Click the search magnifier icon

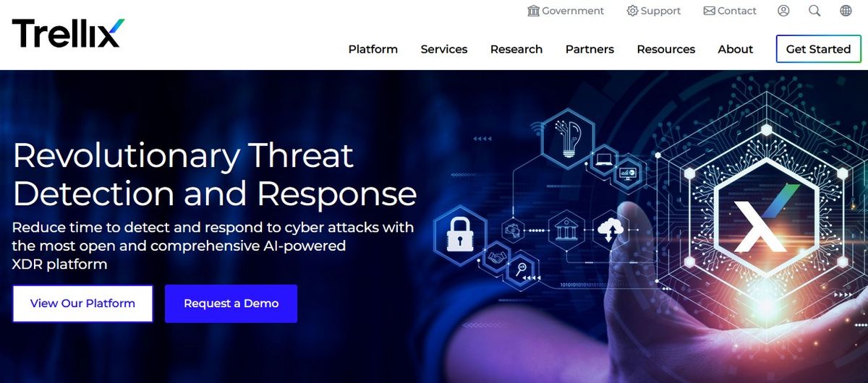814,11
